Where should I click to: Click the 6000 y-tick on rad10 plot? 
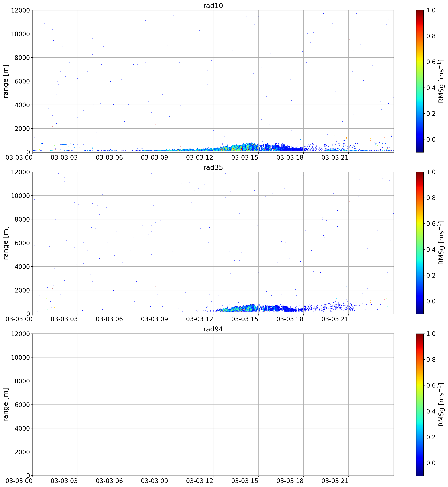pyautogui.click(x=22, y=81)
